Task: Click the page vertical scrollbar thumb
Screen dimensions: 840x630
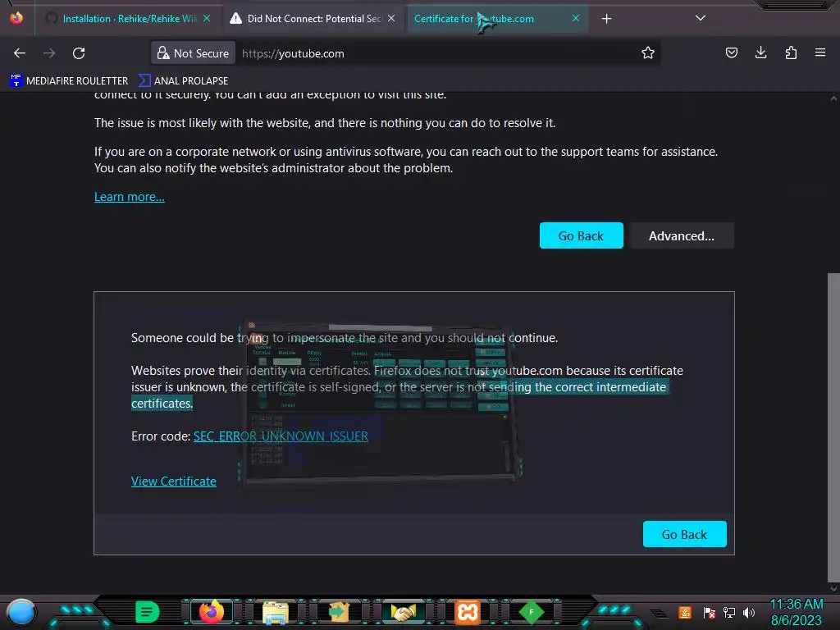Action: tap(833, 427)
